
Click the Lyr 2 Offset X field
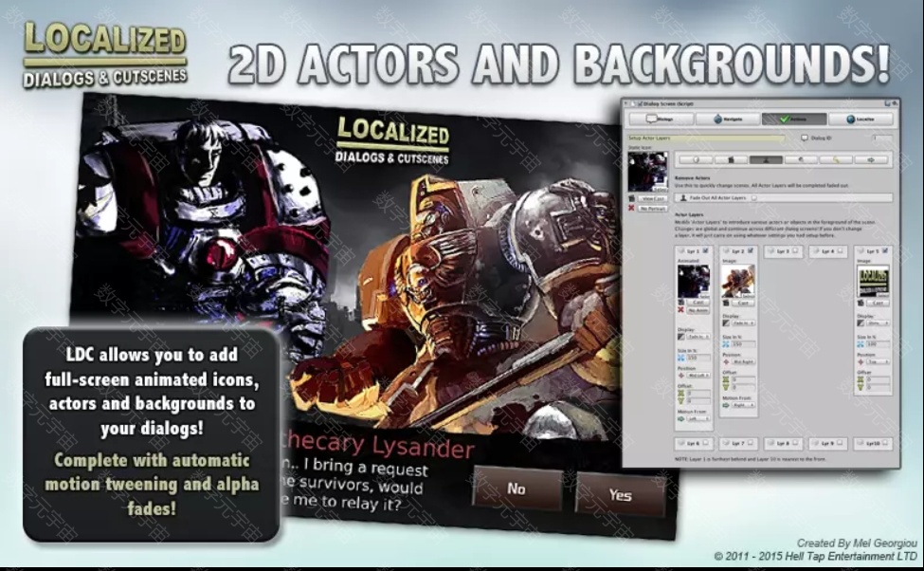coord(744,380)
